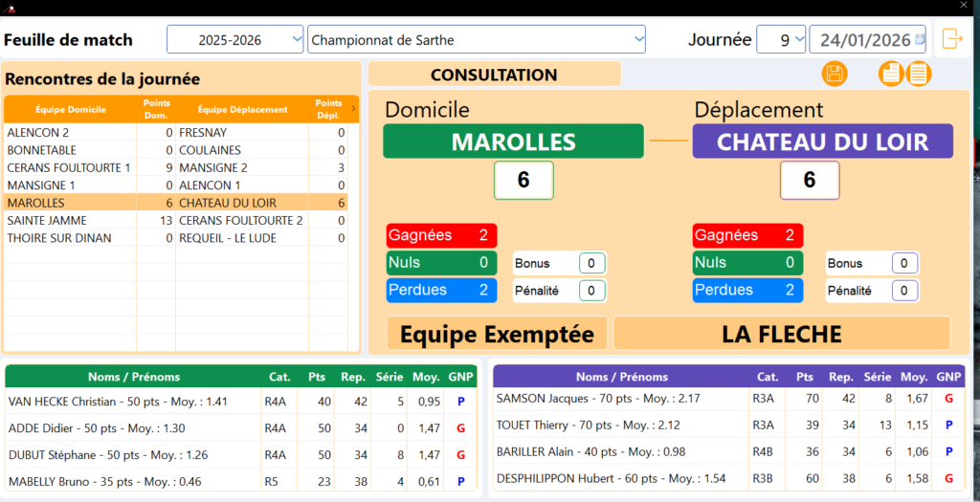This screenshot has height=502, width=980.
Task: Click the orange lined notepad icon
Action: tap(919, 74)
